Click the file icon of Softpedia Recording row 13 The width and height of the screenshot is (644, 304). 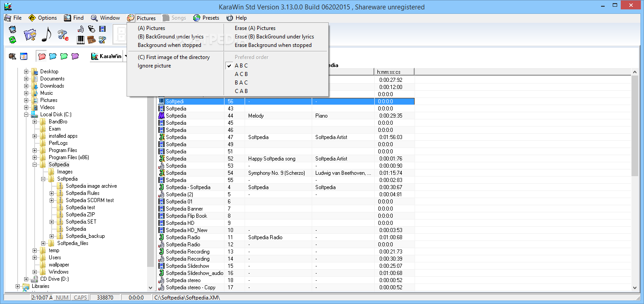[x=161, y=252]
